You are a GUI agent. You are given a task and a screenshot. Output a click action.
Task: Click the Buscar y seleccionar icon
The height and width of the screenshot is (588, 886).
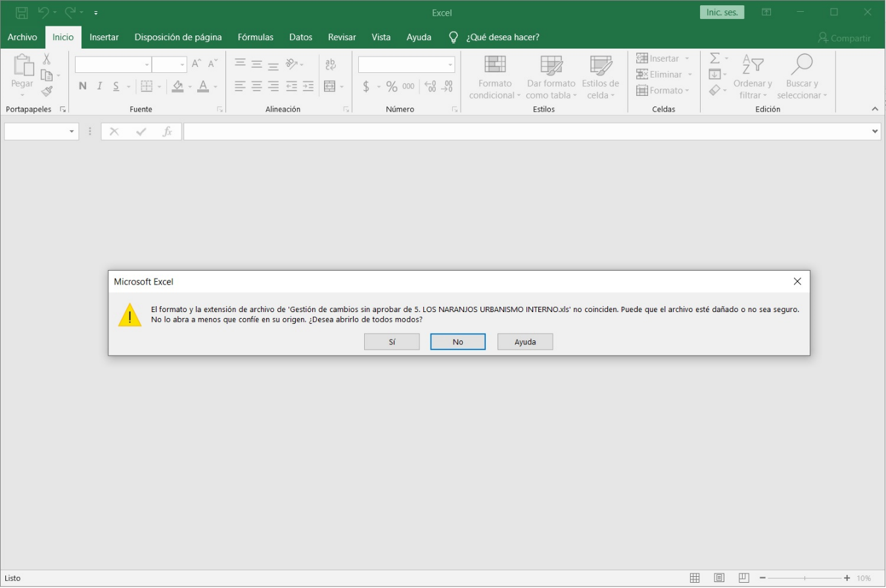pos(802,65)
